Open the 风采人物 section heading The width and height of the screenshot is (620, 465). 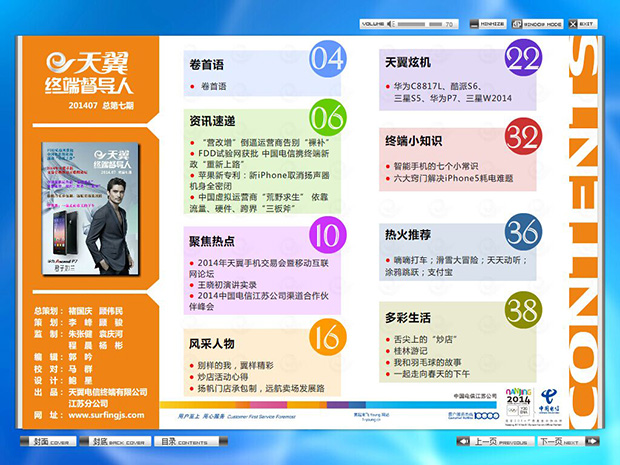click(x=212, y=344)
